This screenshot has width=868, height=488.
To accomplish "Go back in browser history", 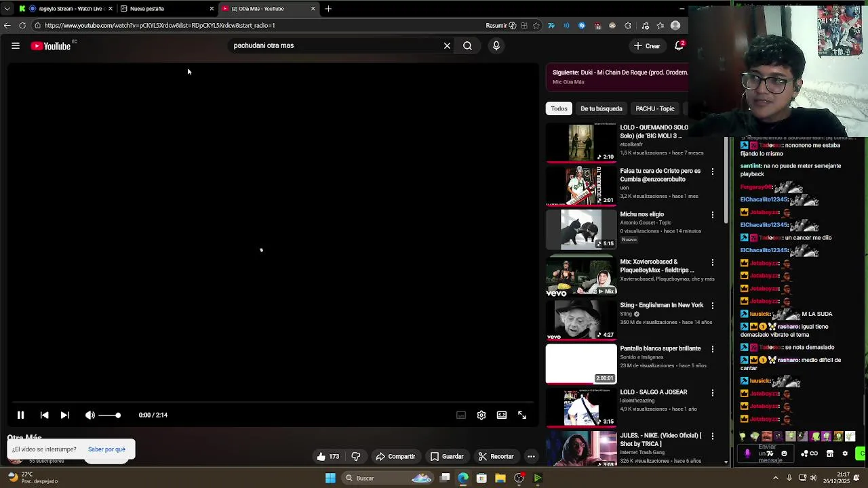I will point(7,26).
